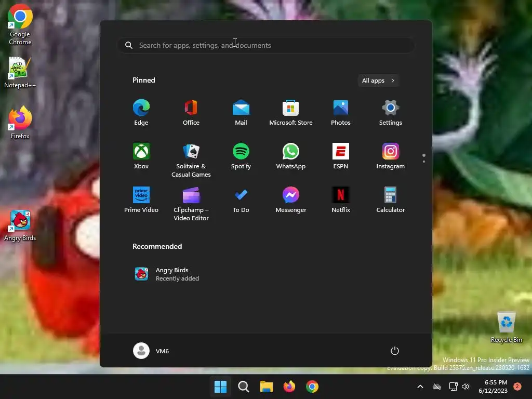The image size is (532, 399).
Task: Open File Explorer from the taskbar
Action: (x=267, y=387)
